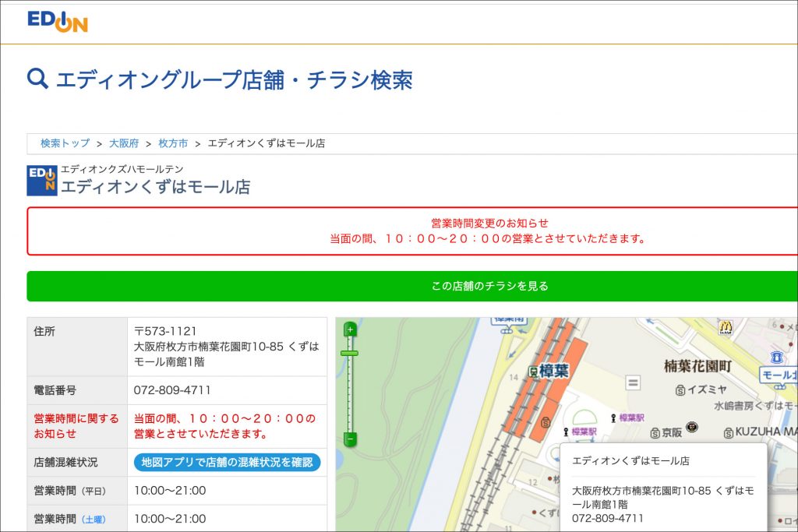
Task: Click the police box icon on the map
Action: [777, 358]
